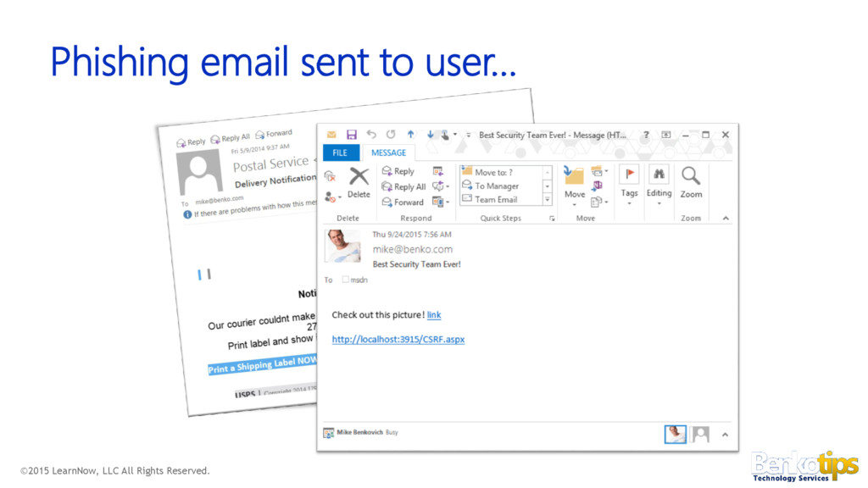Image resolution: width=868 pixels, height=488 pixels.
Task: Click the sender photo in message header
Action: point(342,247)
